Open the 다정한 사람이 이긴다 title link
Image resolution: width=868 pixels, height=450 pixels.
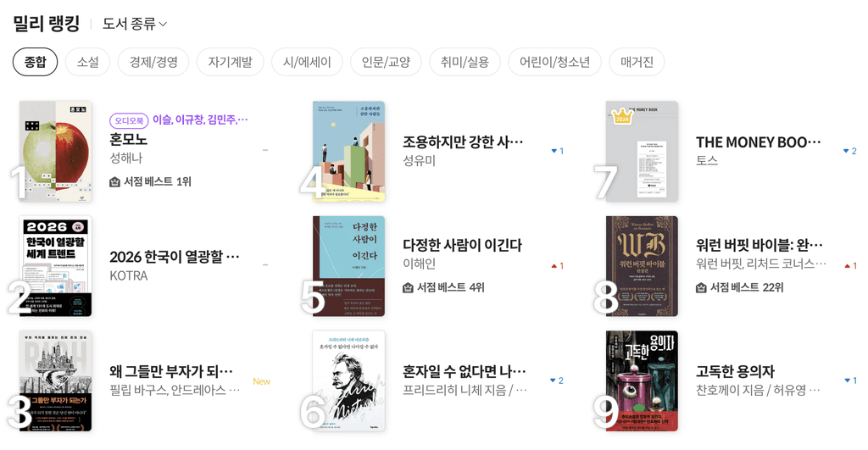(x=462, y=245)
